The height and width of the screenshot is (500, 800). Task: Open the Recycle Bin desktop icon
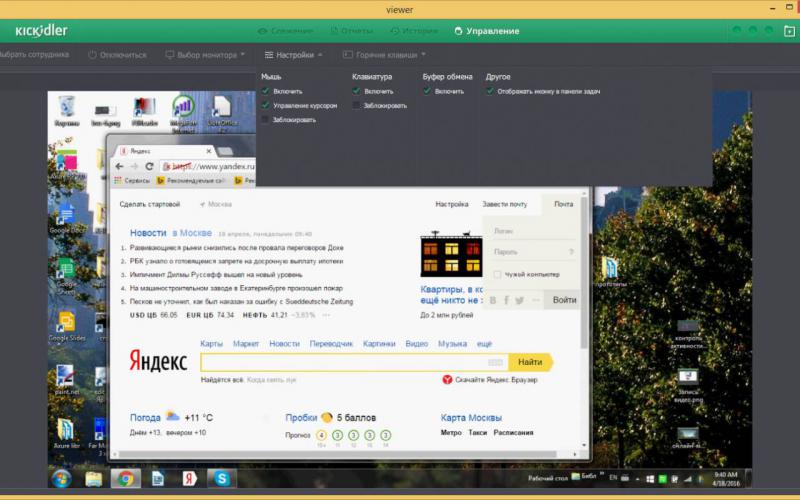click(x=67, y=107)
